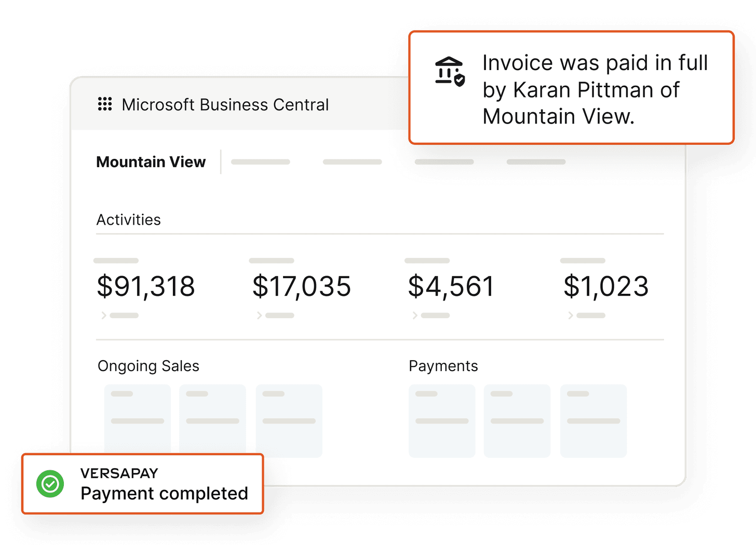Click the Ongoing Sales heading
The height and width of the screenshot is (545, 756).
coord(148,366)
